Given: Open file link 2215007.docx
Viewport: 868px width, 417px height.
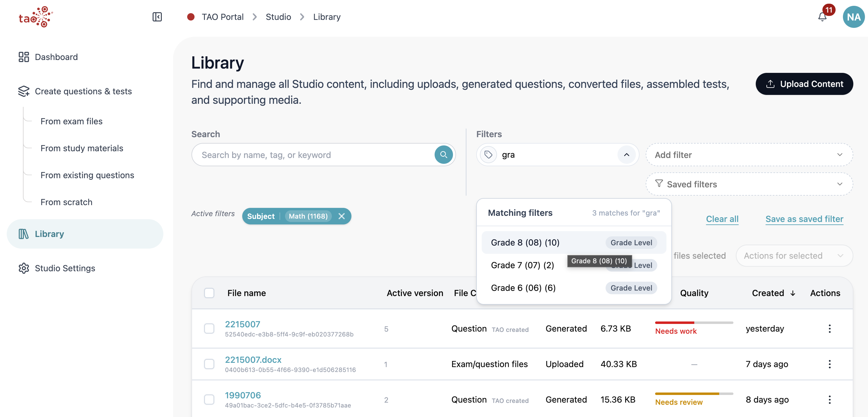Looking at the screenshot, I should [x=253, y=360].
